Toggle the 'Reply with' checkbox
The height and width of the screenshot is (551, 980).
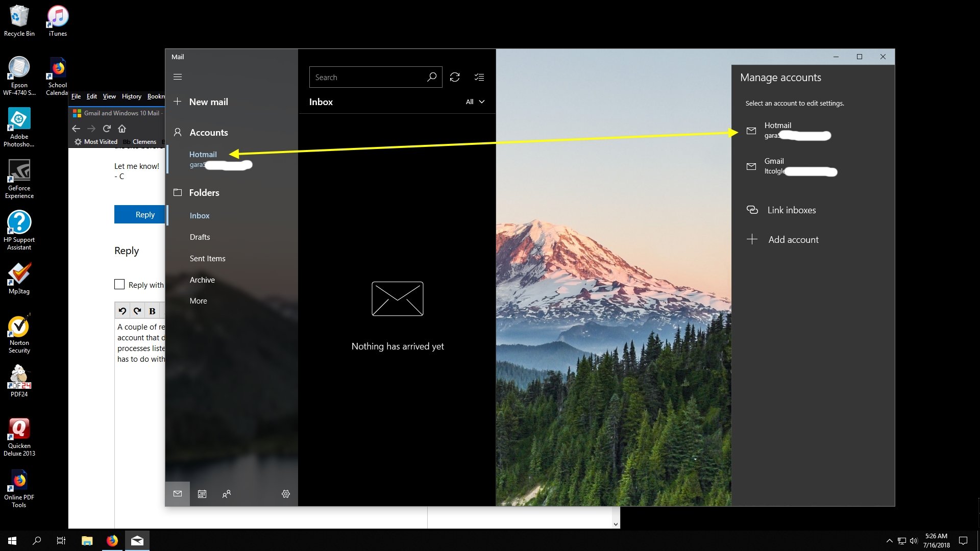click(x=119, y=284)
